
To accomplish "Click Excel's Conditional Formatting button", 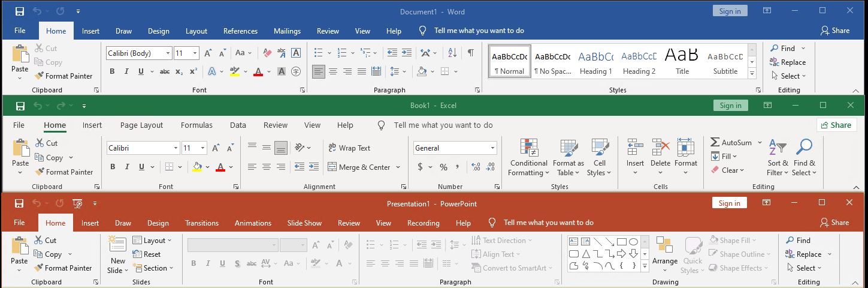I will click(x=529, y=158).
